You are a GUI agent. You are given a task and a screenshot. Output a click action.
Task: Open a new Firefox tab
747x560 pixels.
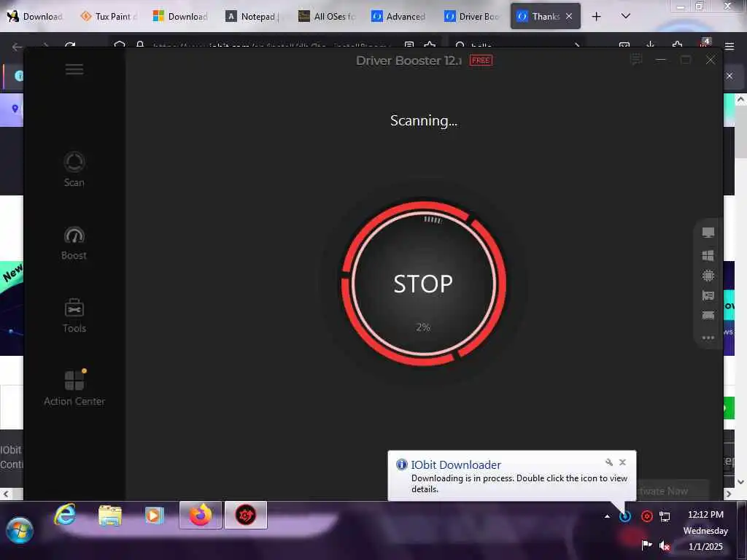(596, 17)
